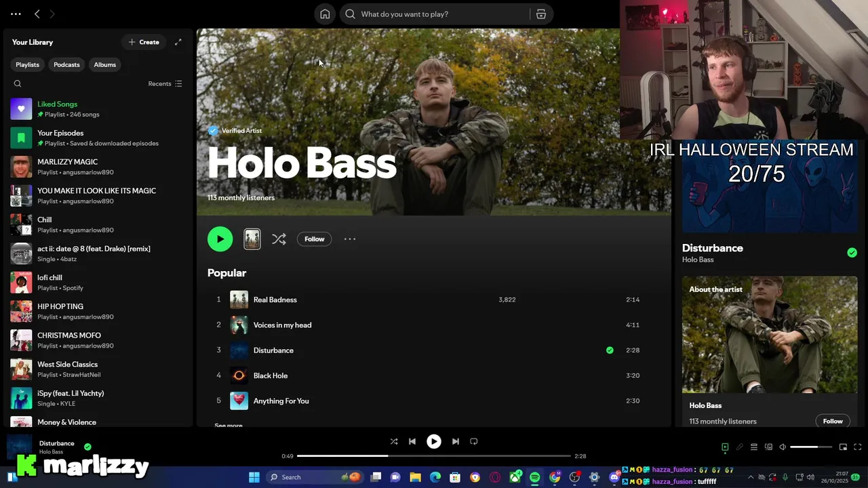This screenshot has height=488, width=868.
Task: Skip to the next track
Action: 455,441
